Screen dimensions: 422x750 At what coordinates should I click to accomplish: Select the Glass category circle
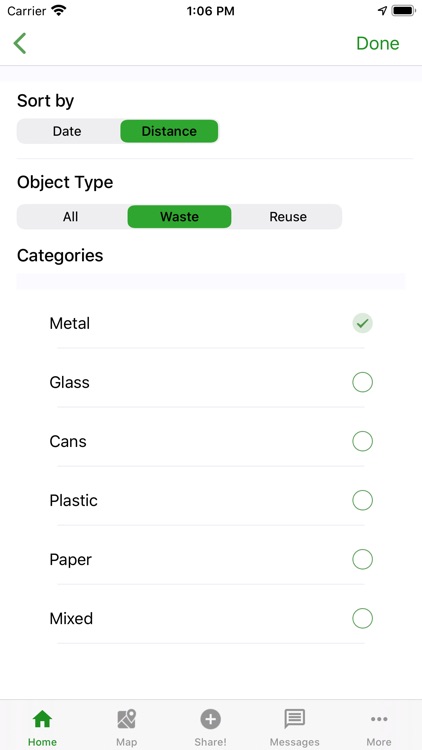[362, 382]
